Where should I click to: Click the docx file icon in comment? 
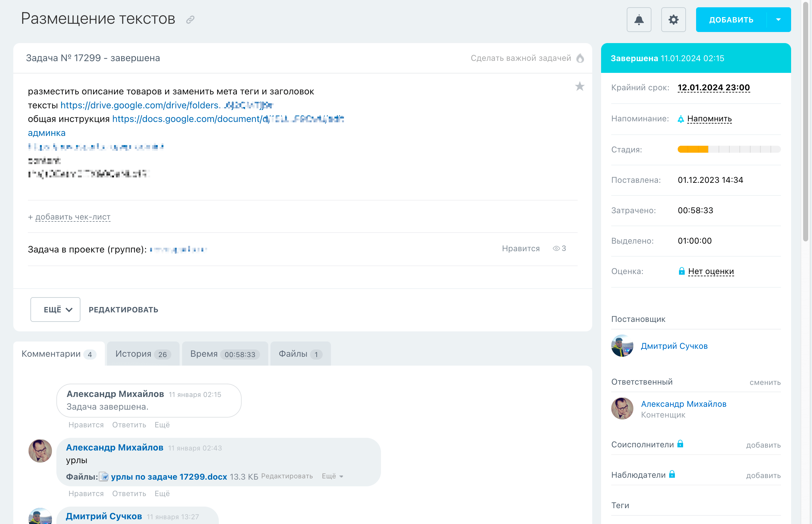[x=104, y=476]
